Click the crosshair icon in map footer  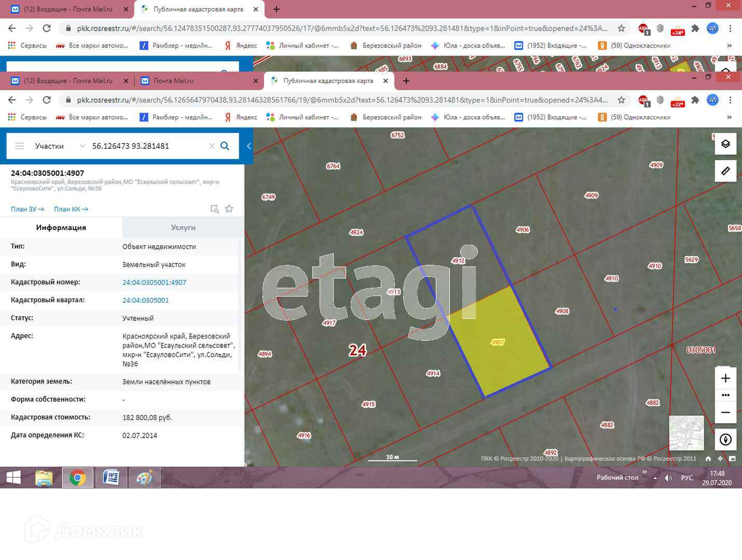coord(720,458)
